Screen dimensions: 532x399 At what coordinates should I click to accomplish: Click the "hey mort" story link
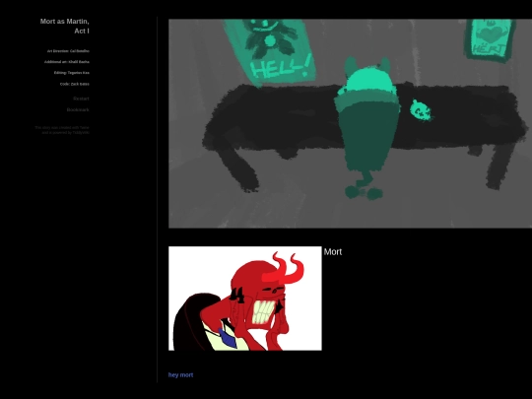[x=180, y=375]
